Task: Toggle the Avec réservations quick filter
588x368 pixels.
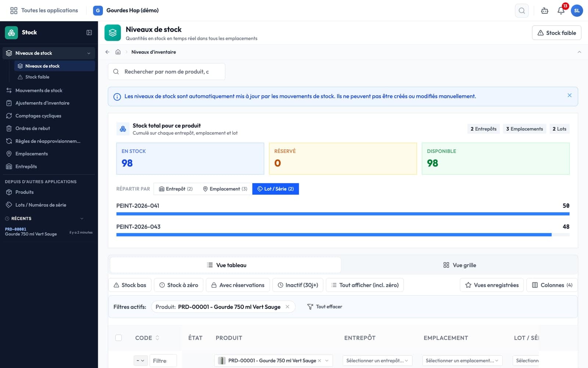Action: coord(238,285)
